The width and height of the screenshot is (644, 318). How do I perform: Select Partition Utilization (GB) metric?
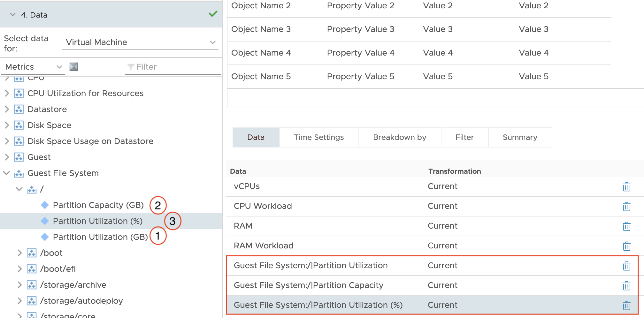pyautogui.click(x=100, y=237)
